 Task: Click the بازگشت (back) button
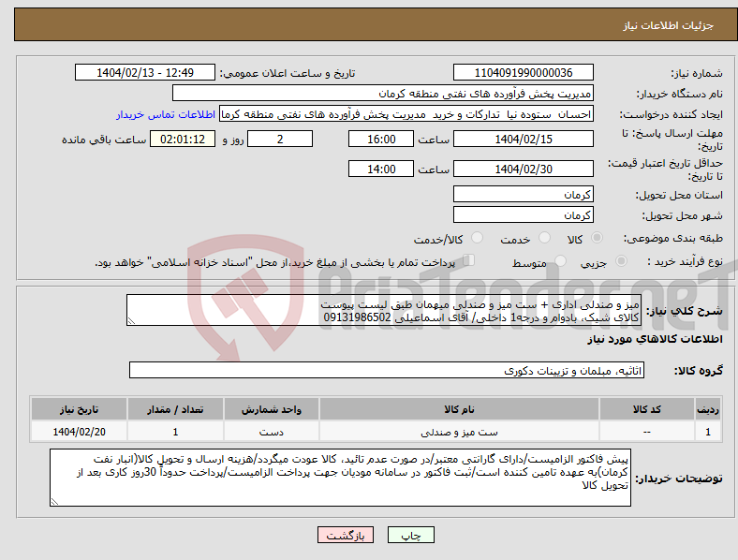[x=346, y=535]
